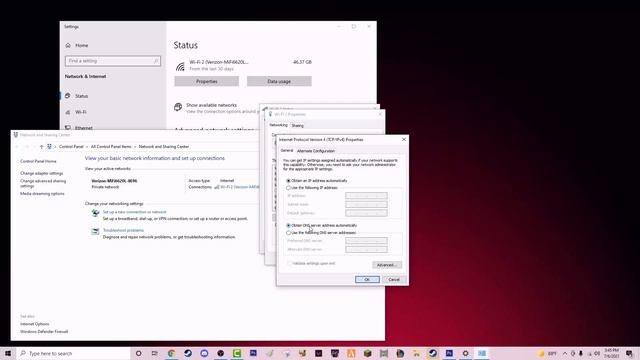Select Status in Settings sidebar
Viewport: 640px width, 360px height.
[81, 96]
